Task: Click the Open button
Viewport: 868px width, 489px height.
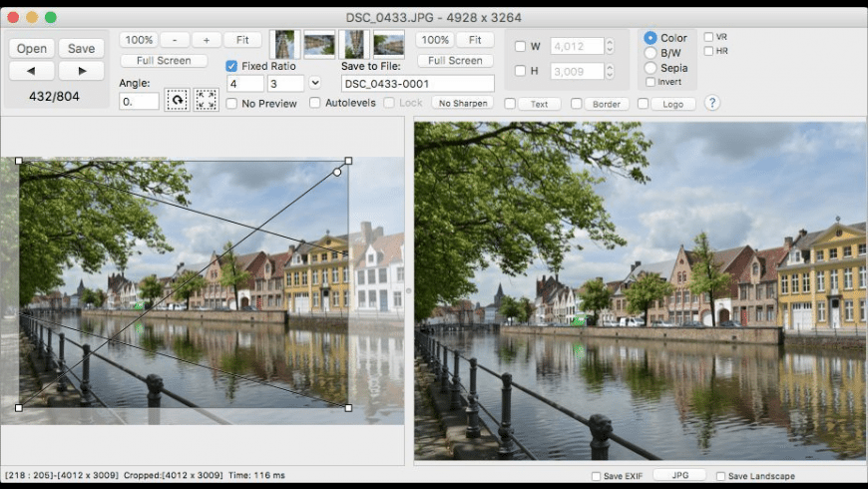Action: 32,48
